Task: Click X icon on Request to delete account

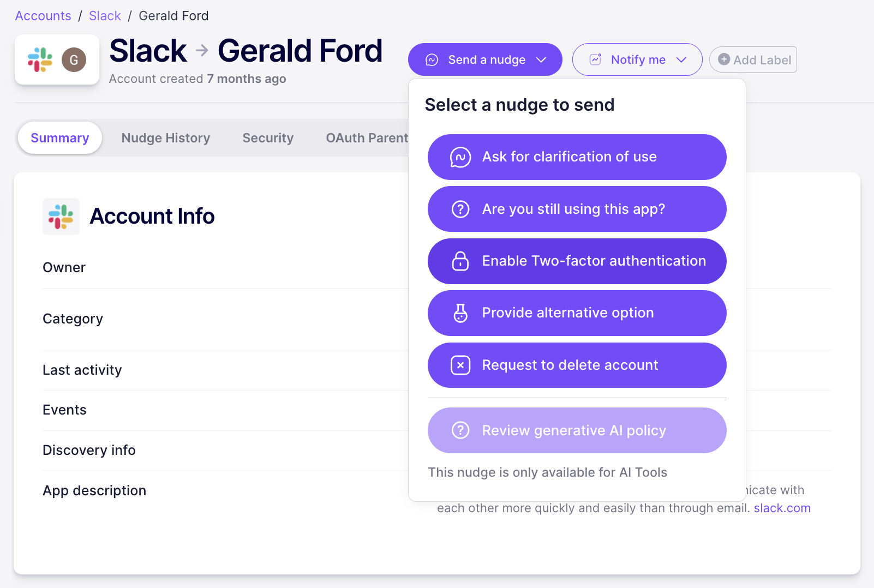Action: tap(460, 365)
